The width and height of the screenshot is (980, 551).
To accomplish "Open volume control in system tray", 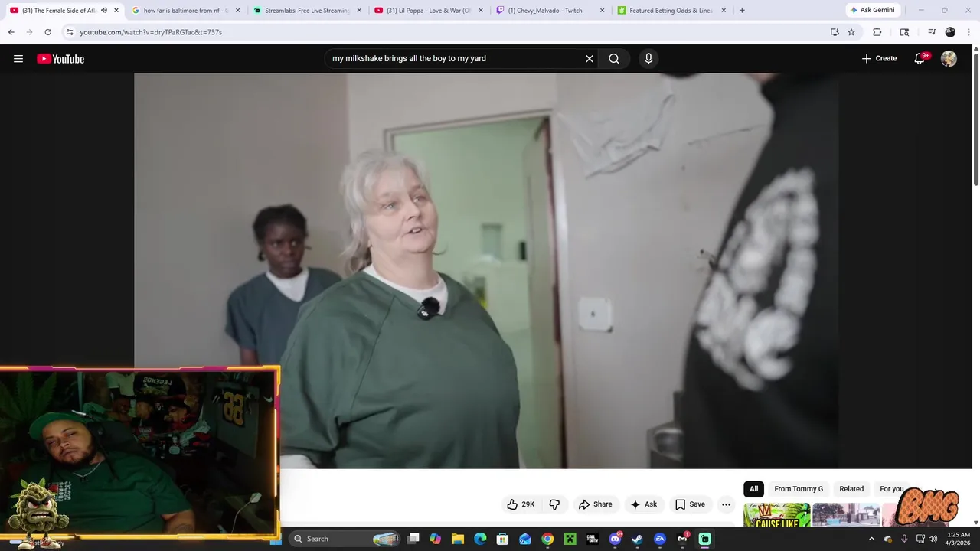I will coord(933,539).
